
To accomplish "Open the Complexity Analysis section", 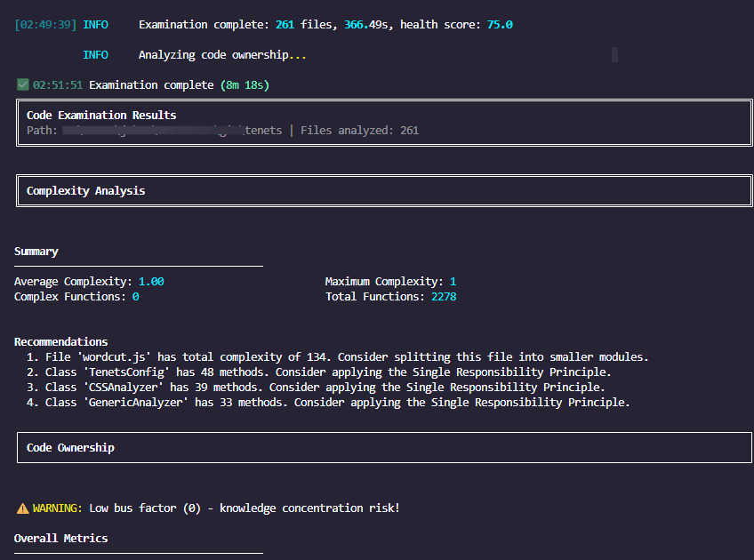I will coord(85,190).
